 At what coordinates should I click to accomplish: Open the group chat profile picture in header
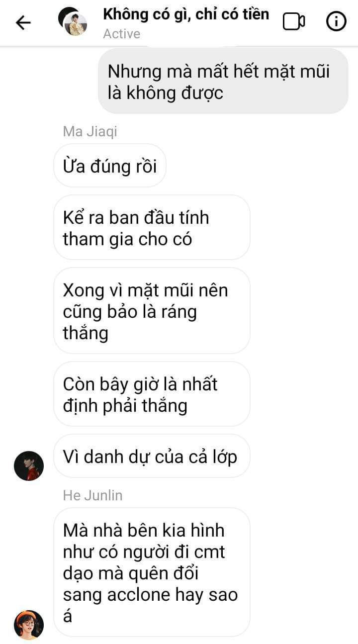(x=73, y=22)
